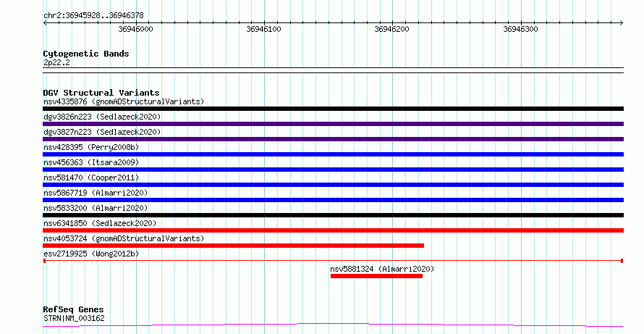
Task: Click the red nsv6341850 variant bar
Action: pyautogui.click(x=333, y=230)
